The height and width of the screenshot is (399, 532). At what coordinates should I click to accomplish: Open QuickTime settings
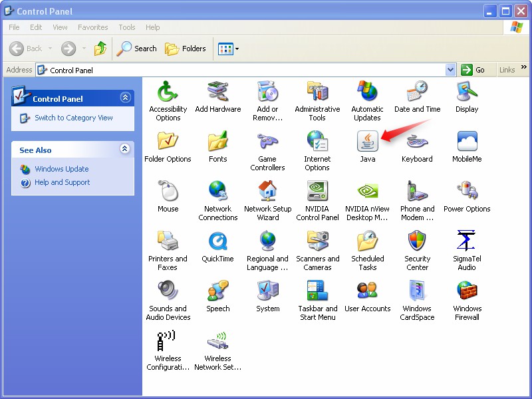point(218,241)
